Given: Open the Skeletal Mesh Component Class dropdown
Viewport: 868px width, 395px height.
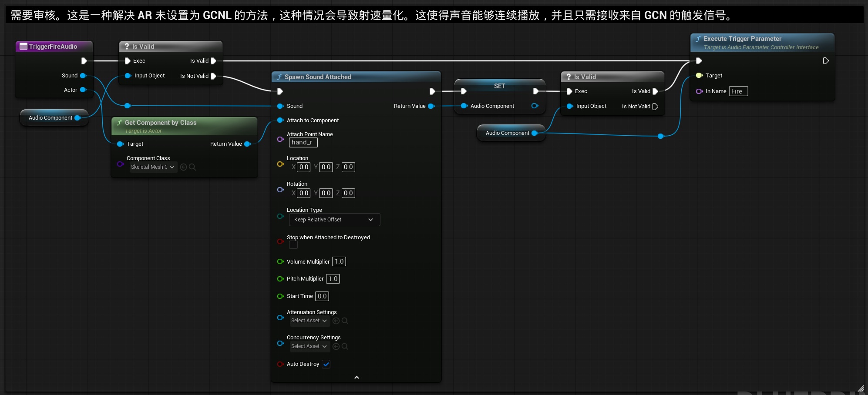Looking at the screenshot, I should point(153,167).
